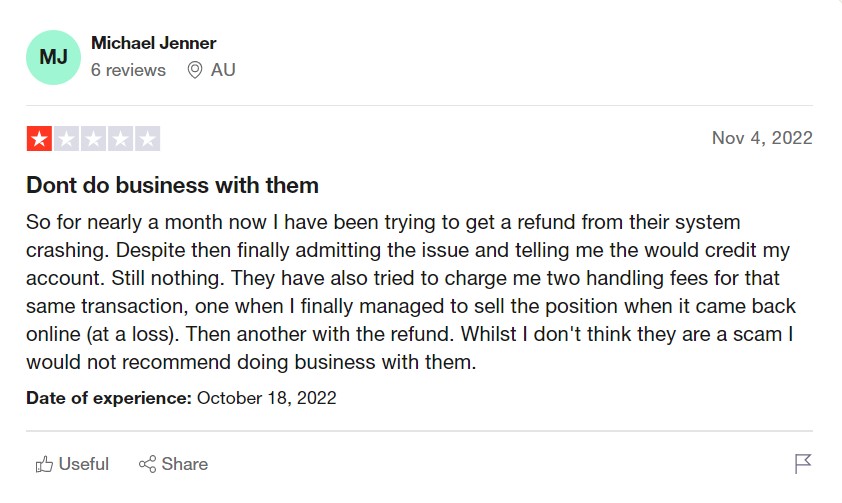Screen dimensions: 842x503
Task: Click the MJ avatar circle
Action: pos(53,57)
